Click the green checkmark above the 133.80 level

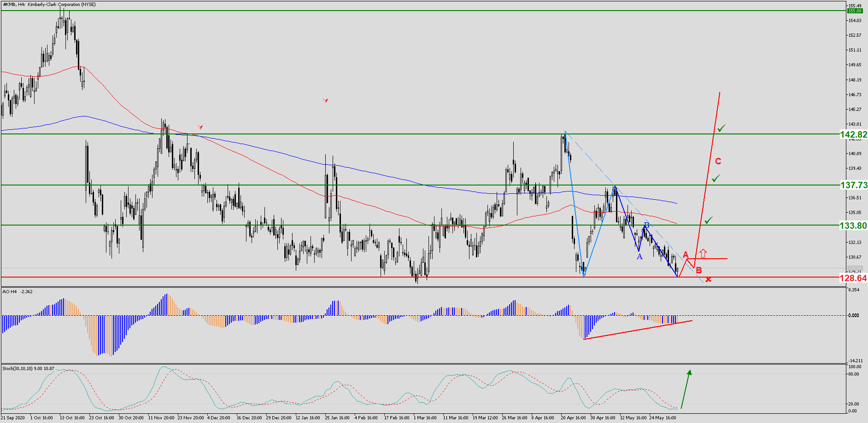tap(708, 220)
